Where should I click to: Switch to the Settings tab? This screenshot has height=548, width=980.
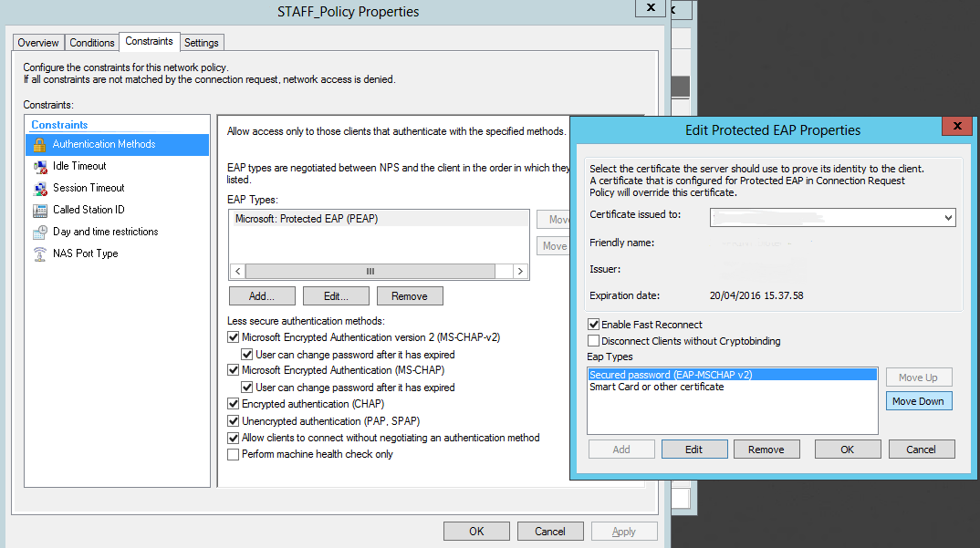pyautogui.click(x=202, y=43)
